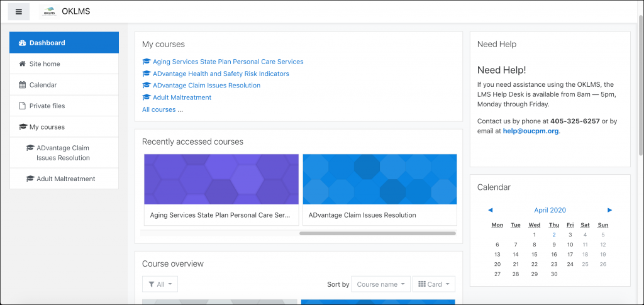The image size is (644, 305).
Task: Open the Card view dropdown
Action: point(434,284)
